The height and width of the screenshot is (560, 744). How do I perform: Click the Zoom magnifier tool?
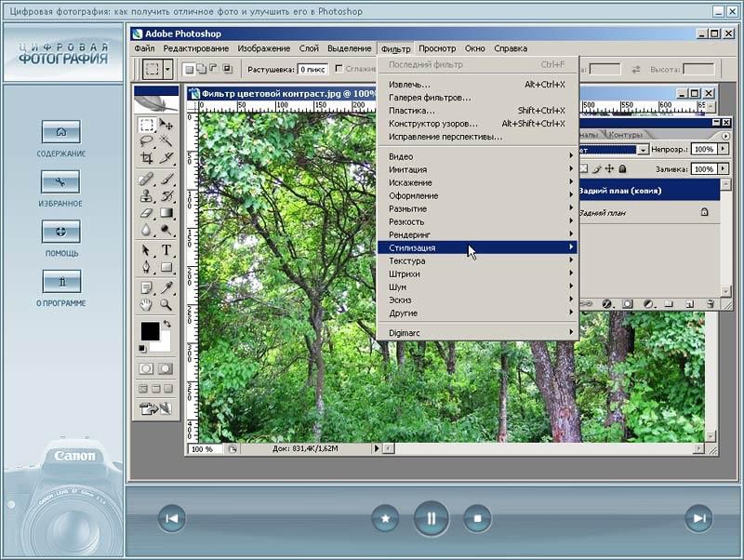166,304
